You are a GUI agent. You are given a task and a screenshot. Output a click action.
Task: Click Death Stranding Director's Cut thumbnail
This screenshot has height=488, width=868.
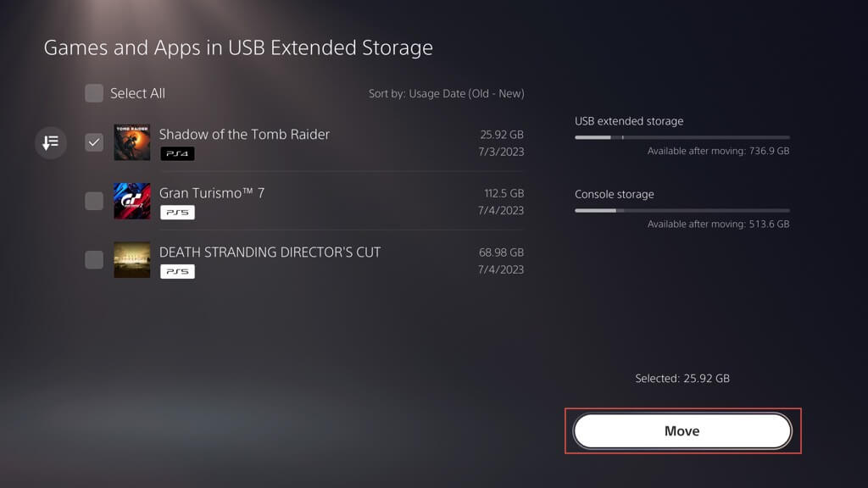pyautogui.click(x=132, y=260)
